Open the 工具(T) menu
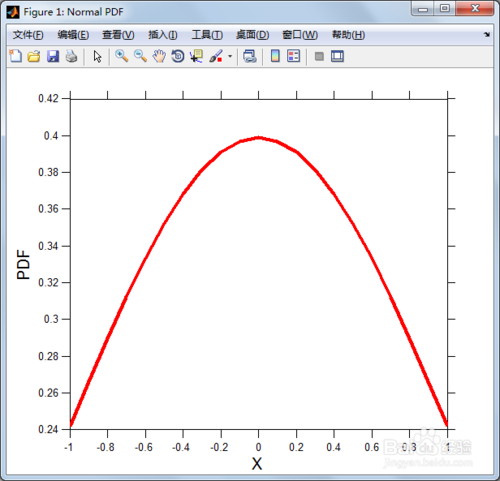 (207, 35)
